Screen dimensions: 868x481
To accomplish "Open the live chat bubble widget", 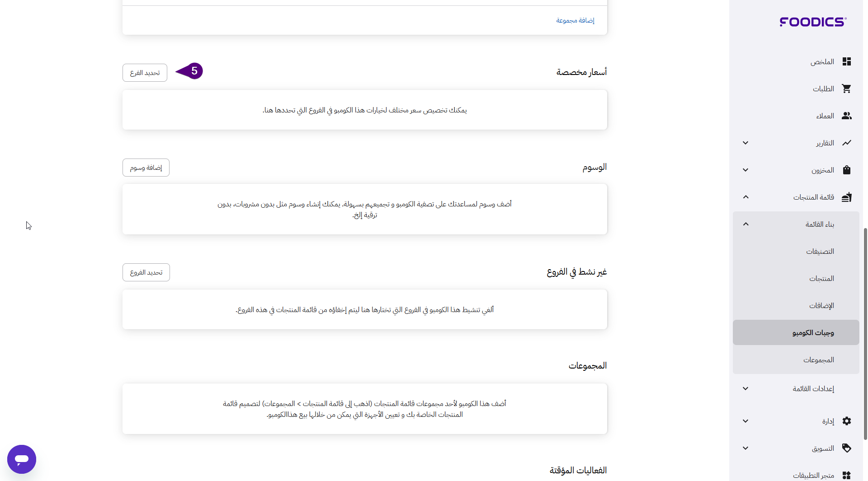I will 22,459.
